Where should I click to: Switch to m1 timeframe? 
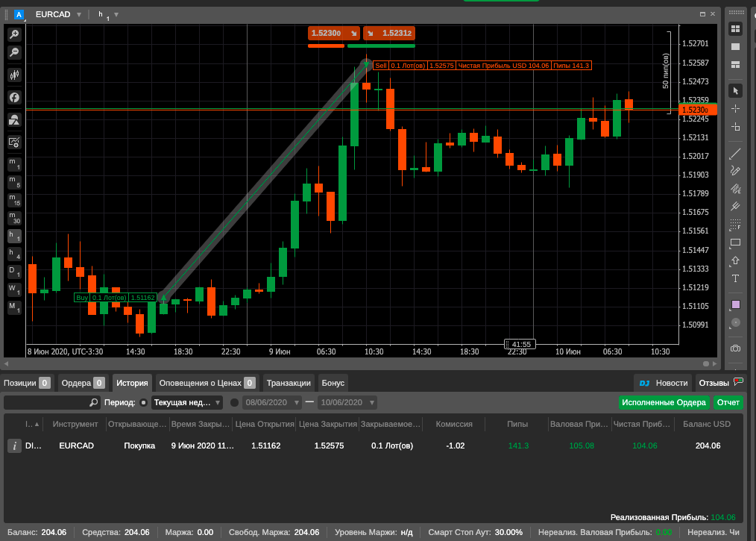tap(14, 164)
